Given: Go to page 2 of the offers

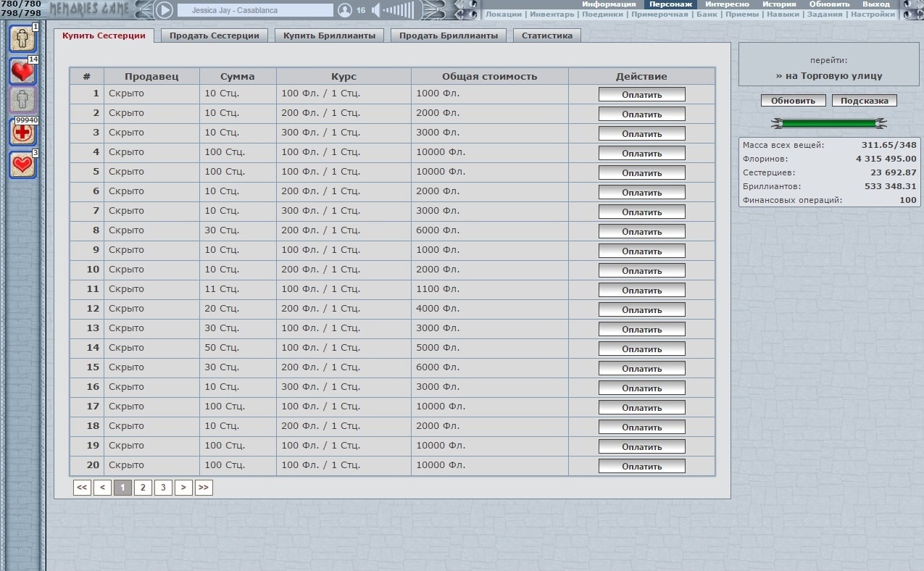Looking at the screenshot, I should click(143, 488).
